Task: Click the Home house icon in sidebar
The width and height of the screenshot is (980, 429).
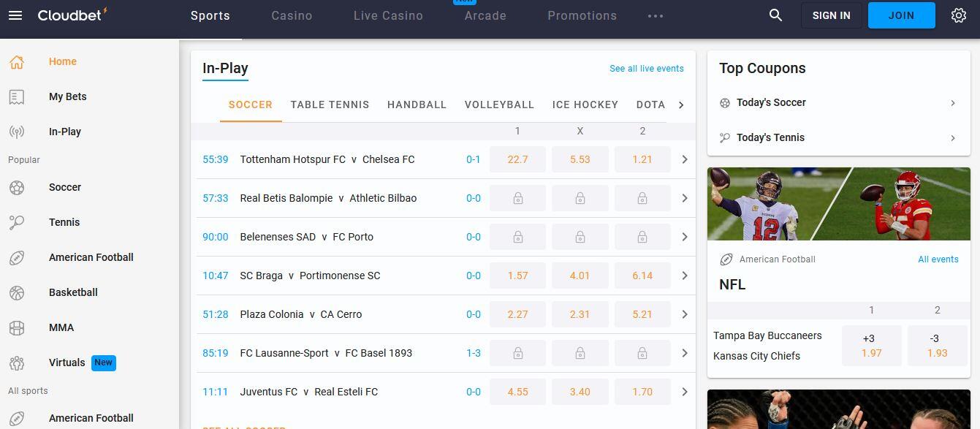Action: click(17, 62)
